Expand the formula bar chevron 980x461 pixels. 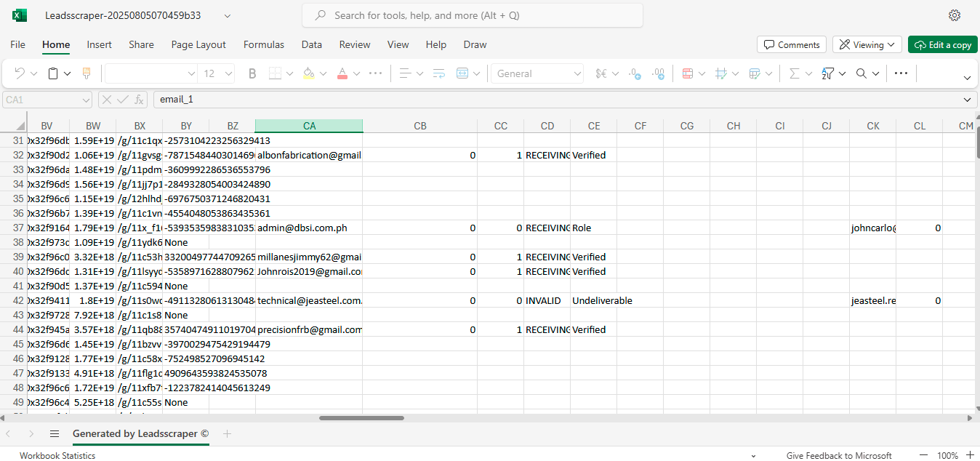tap(967, 100)
